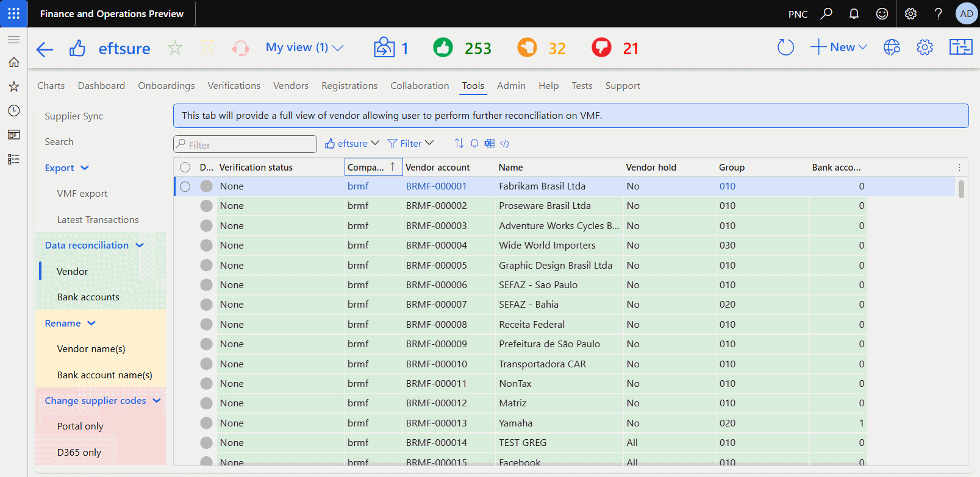The width and height of the screenshot is (980, 477).
Task: Click the grid vertical scrollbar thumb
Action: coord(961,189)
